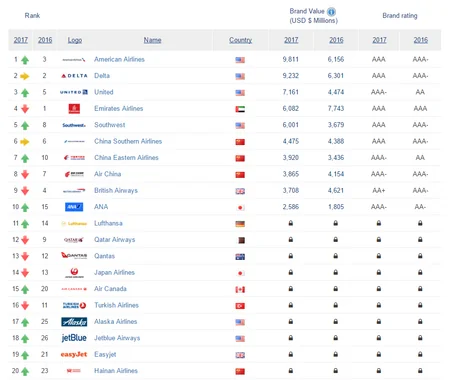Screen dimensions: 450x380
Task: Open the United name link
Action: pyautogui.click(x=104, y=92)
